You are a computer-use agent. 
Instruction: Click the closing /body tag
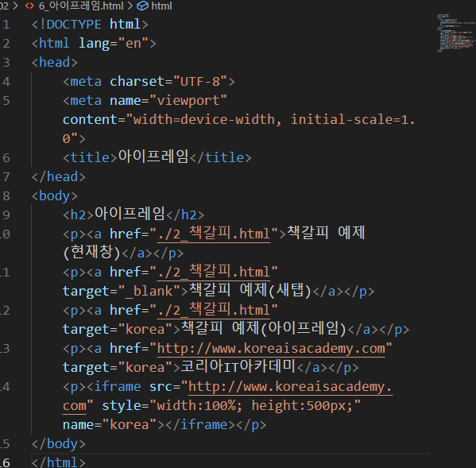pos(59,444)
